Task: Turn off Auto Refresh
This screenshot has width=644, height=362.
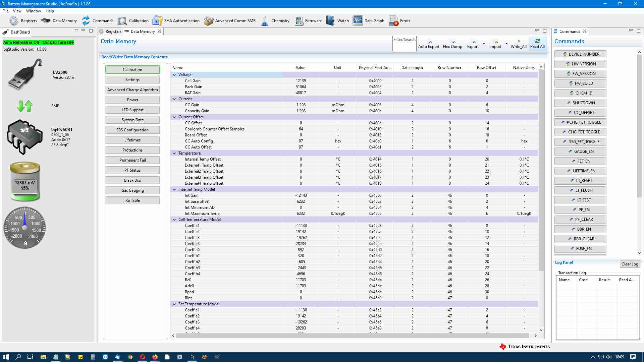Action: [39, 43]
